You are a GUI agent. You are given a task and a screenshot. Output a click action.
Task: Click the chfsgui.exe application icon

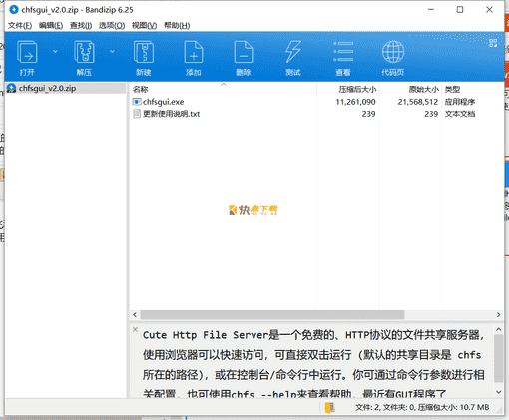[137, 102]
